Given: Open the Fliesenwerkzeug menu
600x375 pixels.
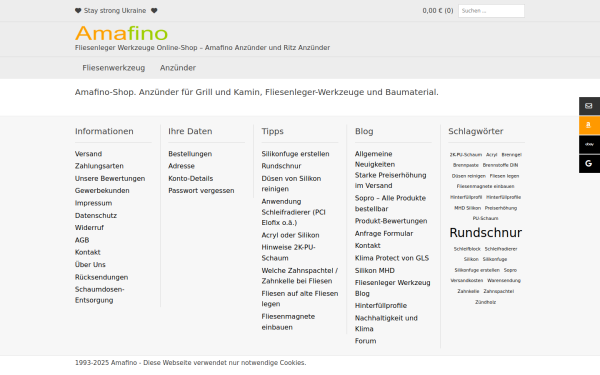Looking at the screenshot, I should tap(114, 68).
